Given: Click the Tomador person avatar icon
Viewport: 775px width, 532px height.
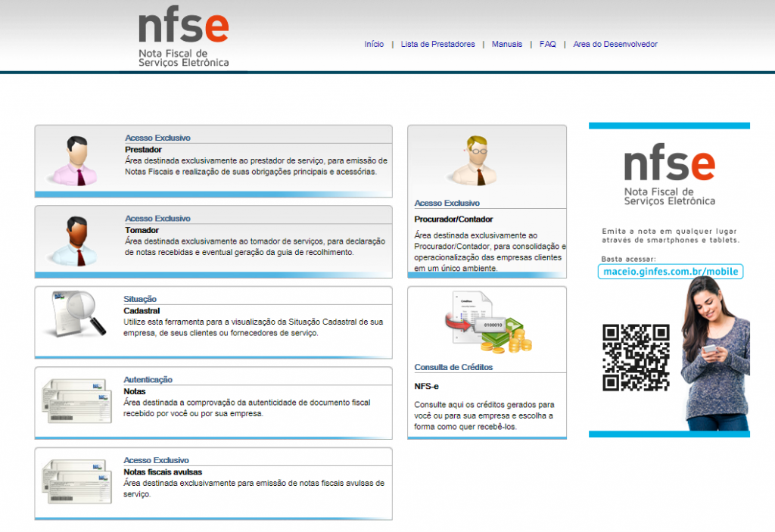Looking at the screenshot, I should pyautogui.click(x=74, y=241).
